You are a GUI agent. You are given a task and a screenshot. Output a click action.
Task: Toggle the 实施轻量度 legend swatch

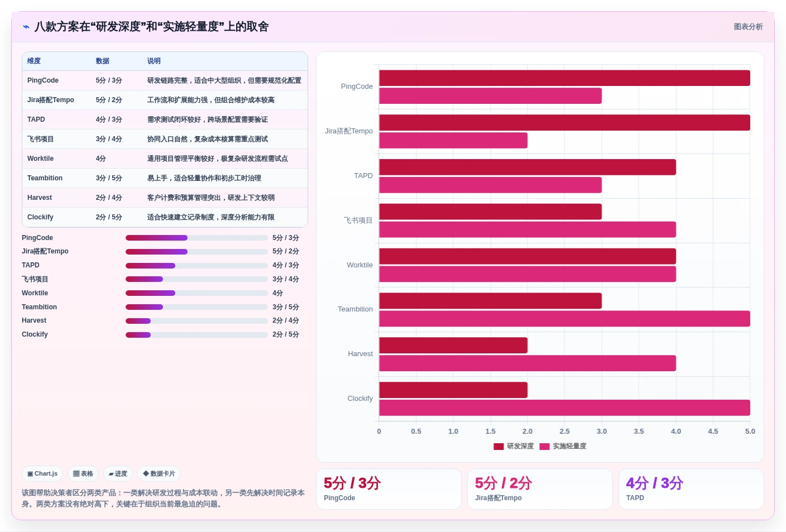pyautogui.click(x=545, y=447)
